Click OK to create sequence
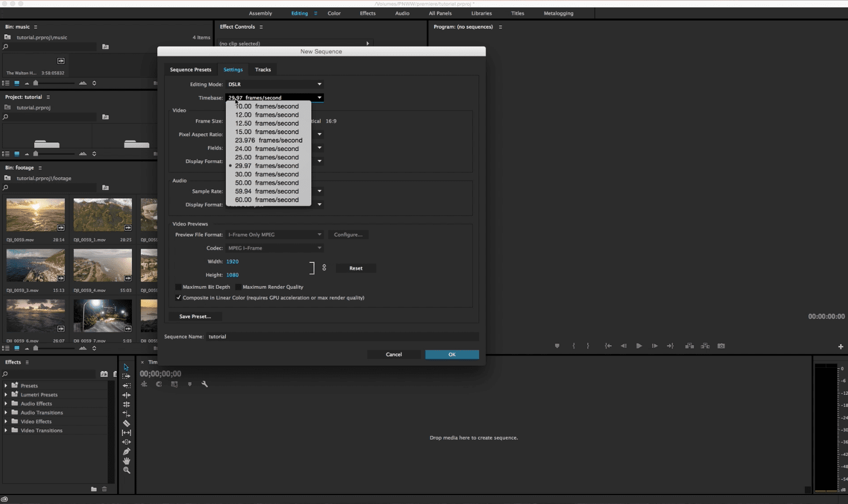The height and width of the screenshot is (504, 848). point(452,355)
